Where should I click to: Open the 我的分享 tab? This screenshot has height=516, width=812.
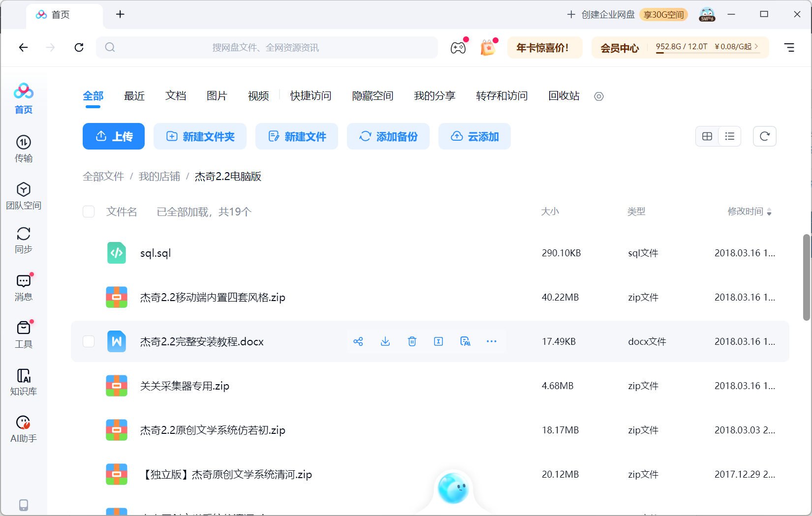click(x=435, y=96)
